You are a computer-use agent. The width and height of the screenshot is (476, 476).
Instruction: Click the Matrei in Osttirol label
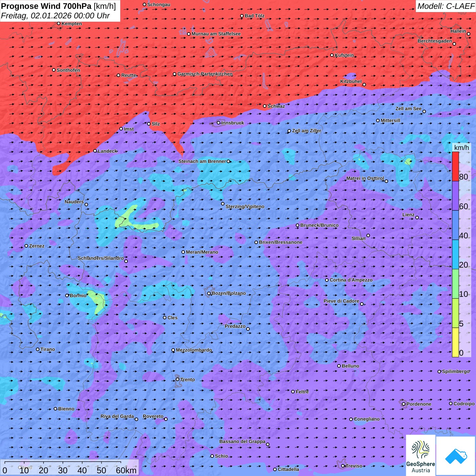[365, 178]
